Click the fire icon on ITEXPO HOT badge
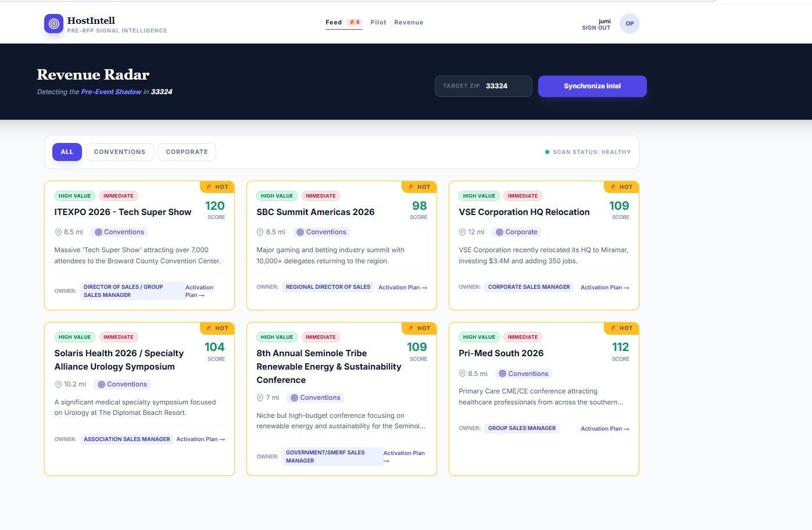 point(210,187)
